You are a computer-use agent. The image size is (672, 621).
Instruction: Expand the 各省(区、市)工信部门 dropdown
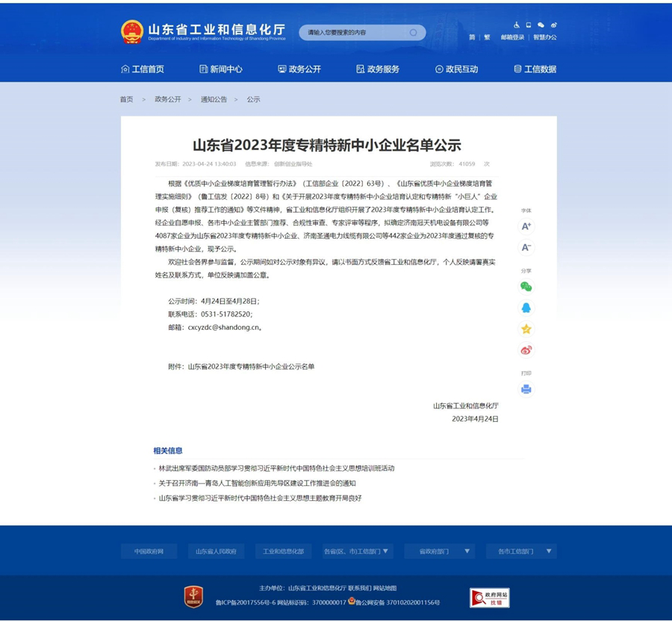(357, 552)
